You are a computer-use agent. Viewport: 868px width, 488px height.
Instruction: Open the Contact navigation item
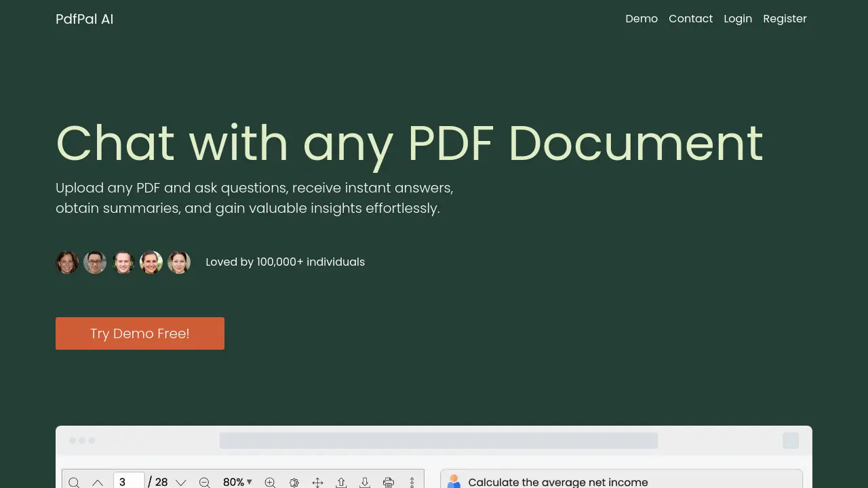(x=690, y=19)
